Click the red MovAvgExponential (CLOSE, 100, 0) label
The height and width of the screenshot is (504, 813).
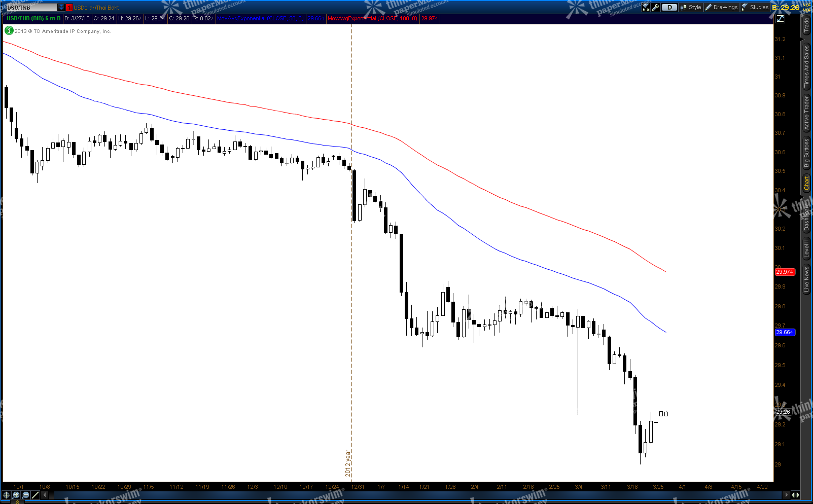point(372,18)
